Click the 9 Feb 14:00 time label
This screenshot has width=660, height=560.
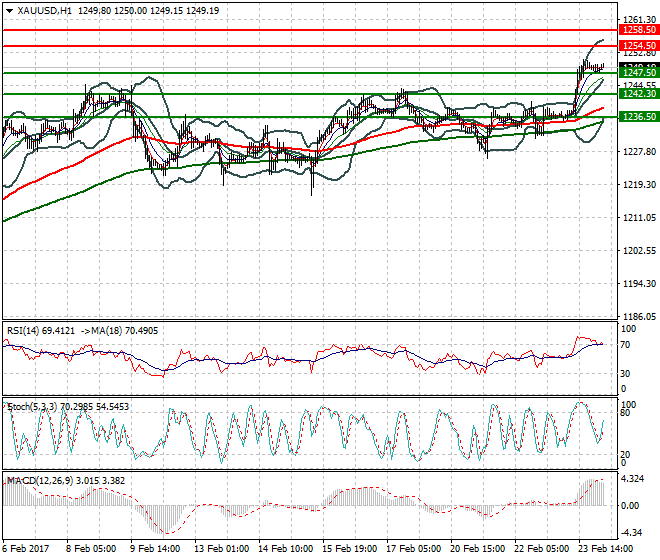tap(155, 549)
